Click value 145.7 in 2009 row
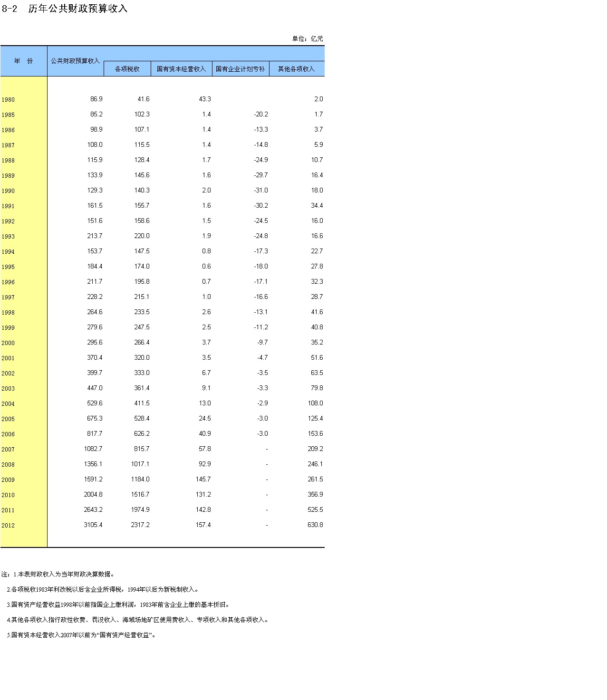Screen dimensions: 607x700 [x=203, y=479]
